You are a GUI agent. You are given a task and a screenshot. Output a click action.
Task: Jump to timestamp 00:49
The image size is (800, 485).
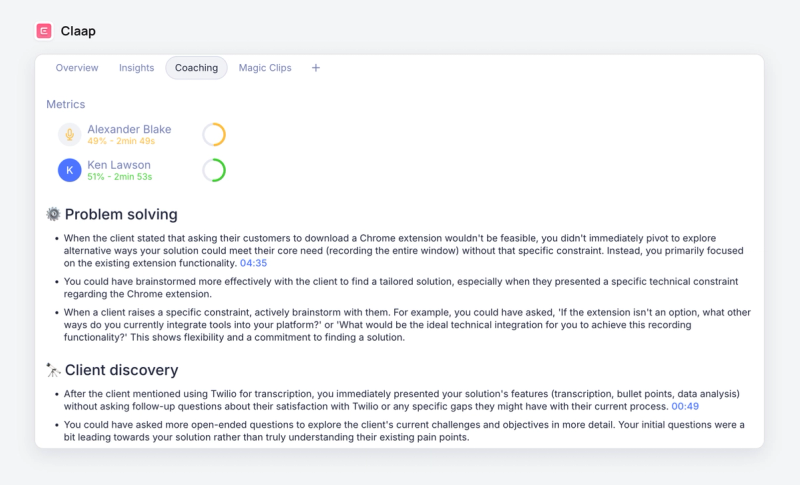click(x=685, y=406)
